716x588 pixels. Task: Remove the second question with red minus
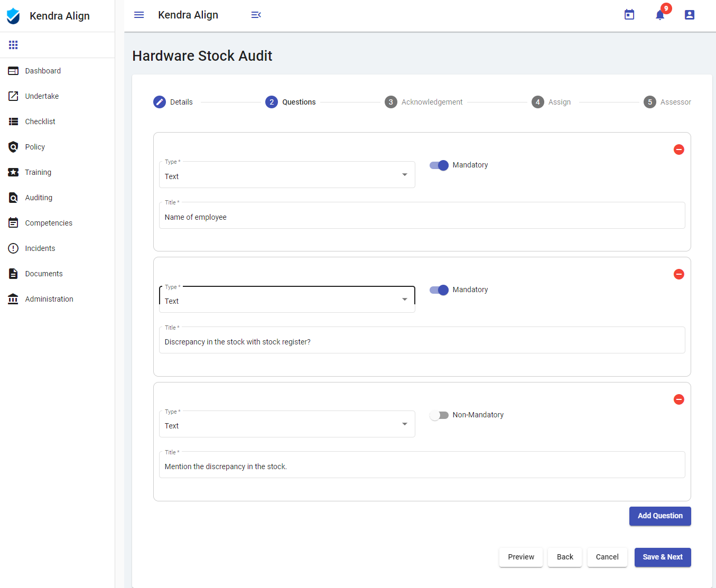tap(678, 274)
